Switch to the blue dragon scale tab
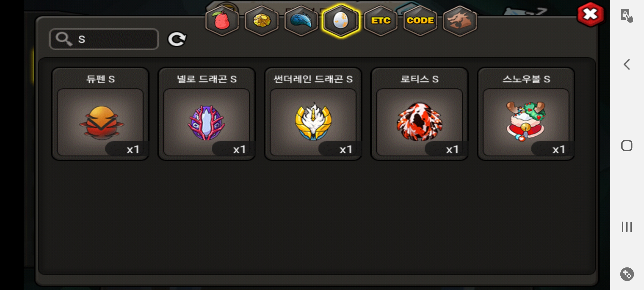 301,21
